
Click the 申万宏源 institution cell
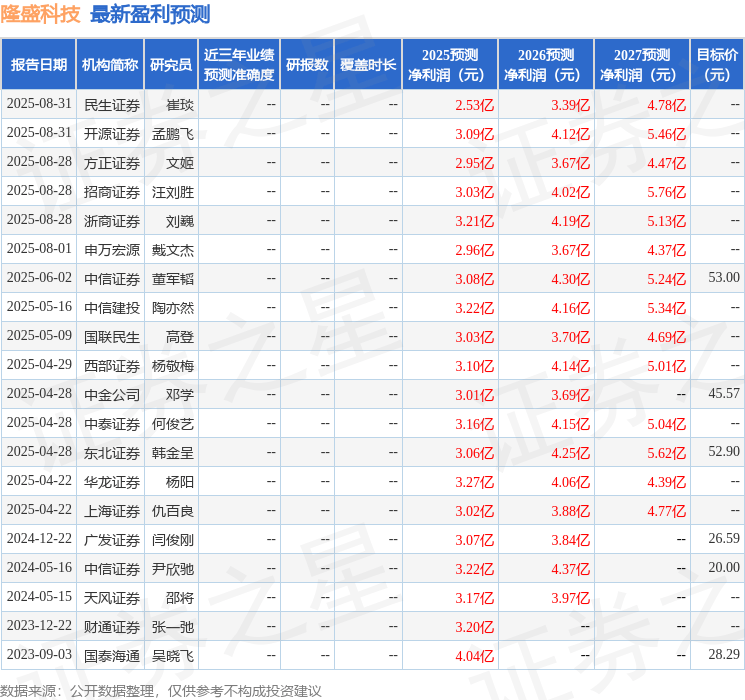pyautogui.click(x=112, y=250)
